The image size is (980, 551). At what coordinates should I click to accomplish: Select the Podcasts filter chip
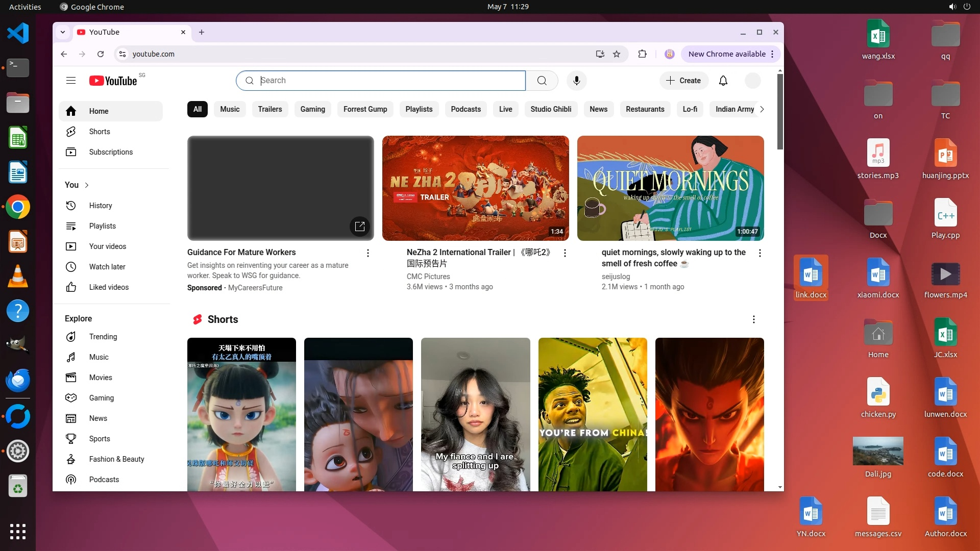[x=465, y=109]
